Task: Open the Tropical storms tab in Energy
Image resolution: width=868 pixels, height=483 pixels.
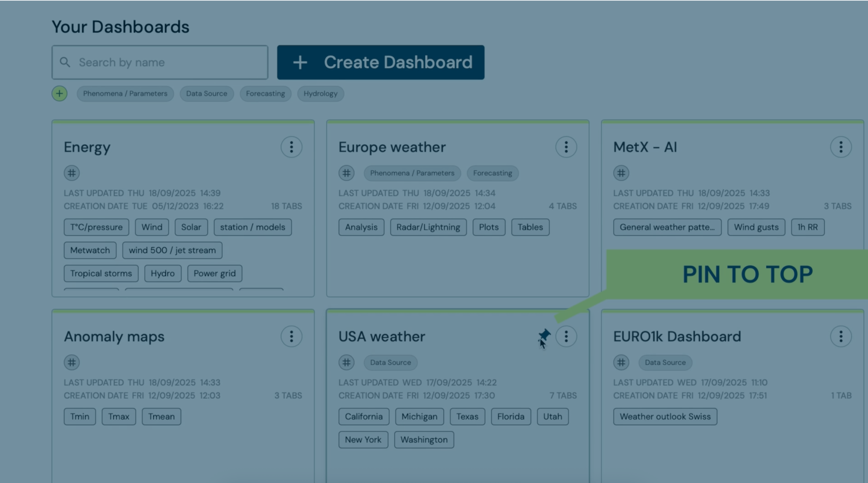Action: tap(101, 273)
